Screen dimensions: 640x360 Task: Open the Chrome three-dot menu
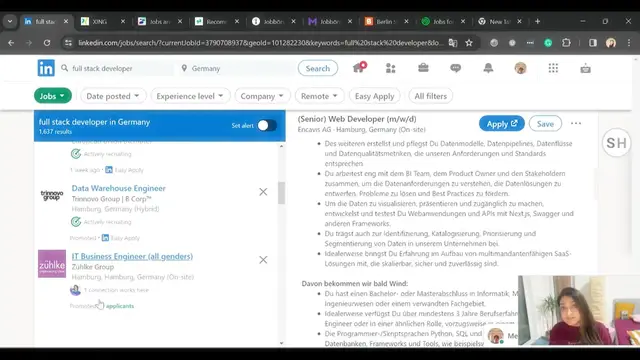629,43
